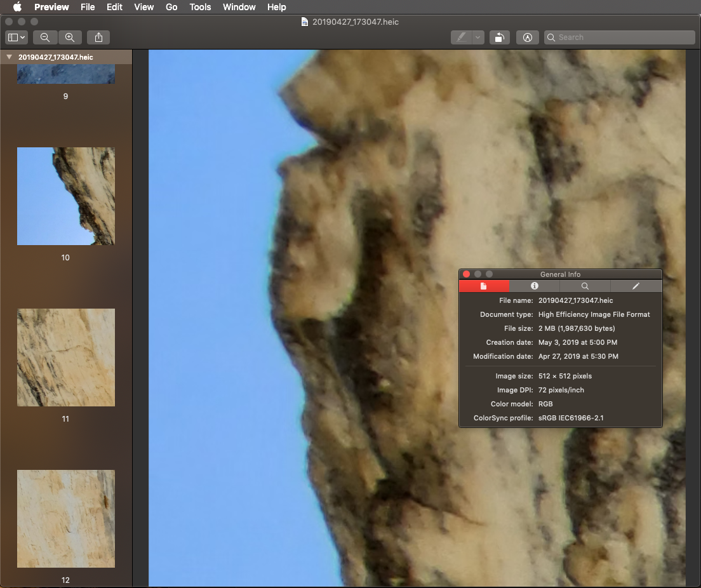Close the General Info inspector window
This screenshot has height=588, width=701.
click(466, 274)
